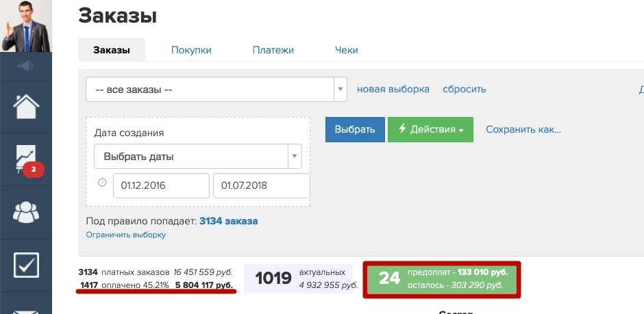Screen dimensions: 644x314
Task: Click the clock icon beside date fields
Action: 103,183
